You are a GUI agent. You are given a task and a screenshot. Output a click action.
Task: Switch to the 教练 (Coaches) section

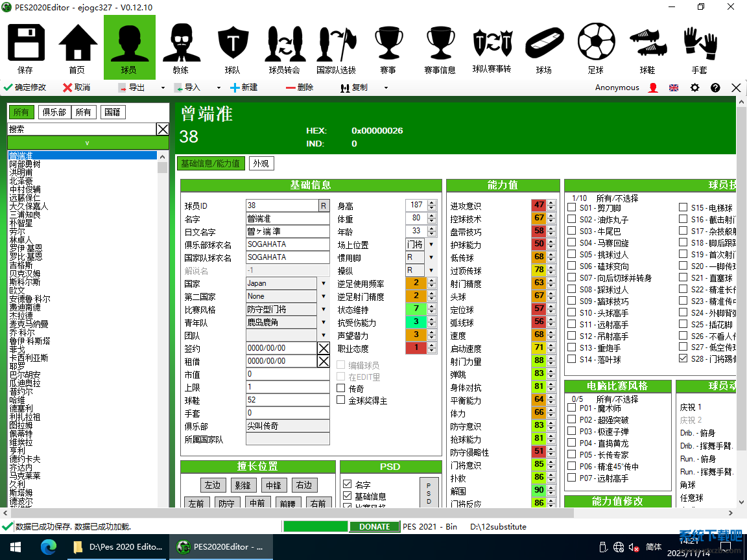[x=181, y=47]
